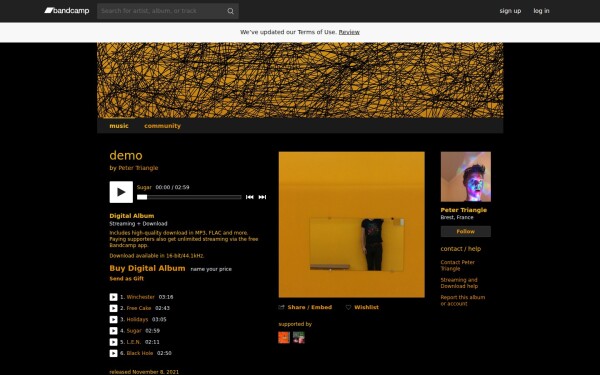Open the Winchester track title link
This screenshot has width=600, height=375.
tap(140, 297)
